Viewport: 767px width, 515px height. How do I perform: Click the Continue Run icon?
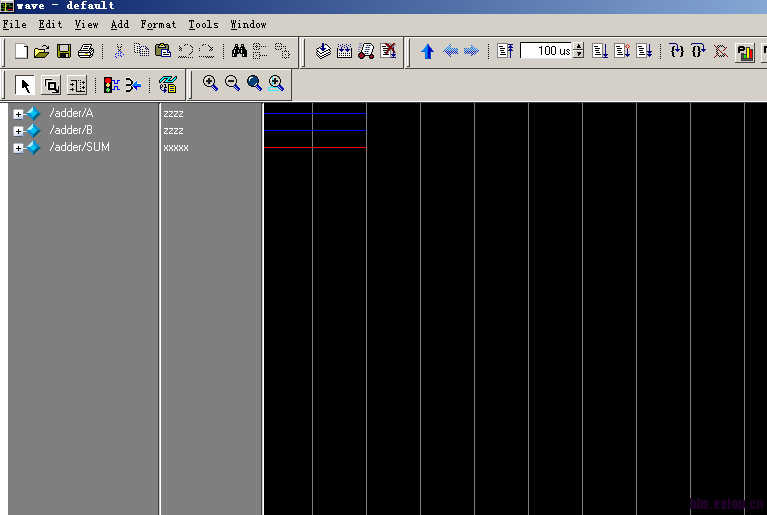pos(622,50)
